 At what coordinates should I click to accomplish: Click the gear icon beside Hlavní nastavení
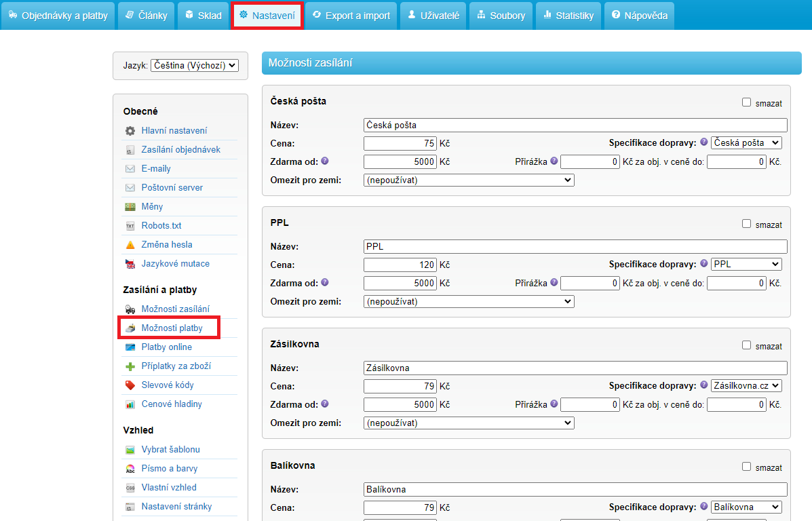(130, 131)
